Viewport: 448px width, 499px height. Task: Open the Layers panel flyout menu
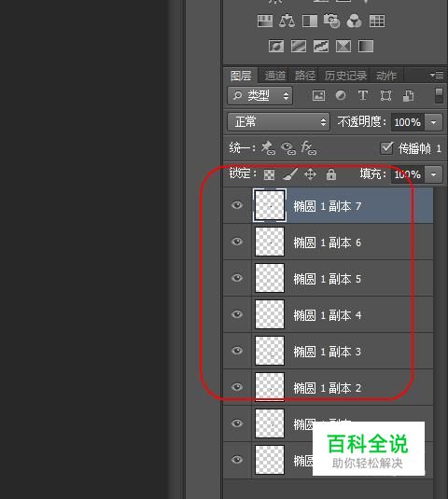coord(437,76)
